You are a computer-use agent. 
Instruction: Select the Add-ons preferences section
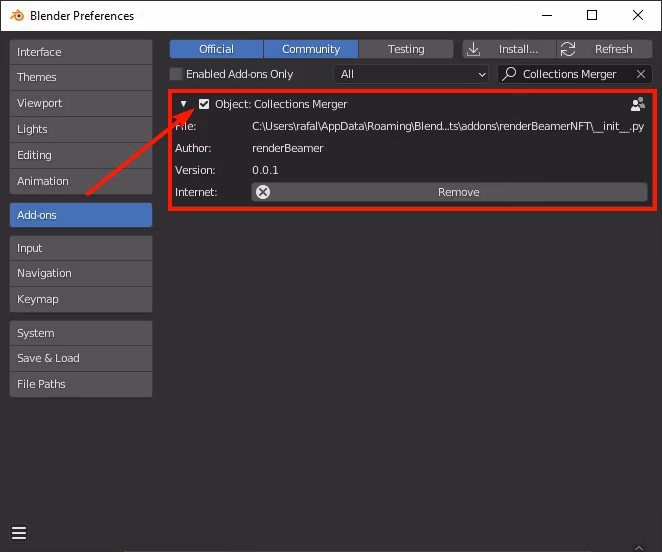[81, 215]
